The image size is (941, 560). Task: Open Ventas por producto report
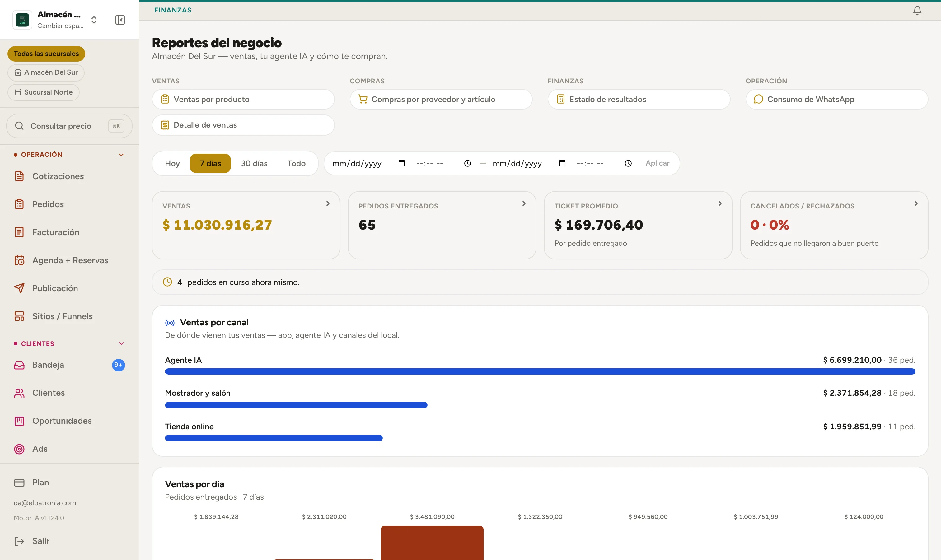pos(243,99)
